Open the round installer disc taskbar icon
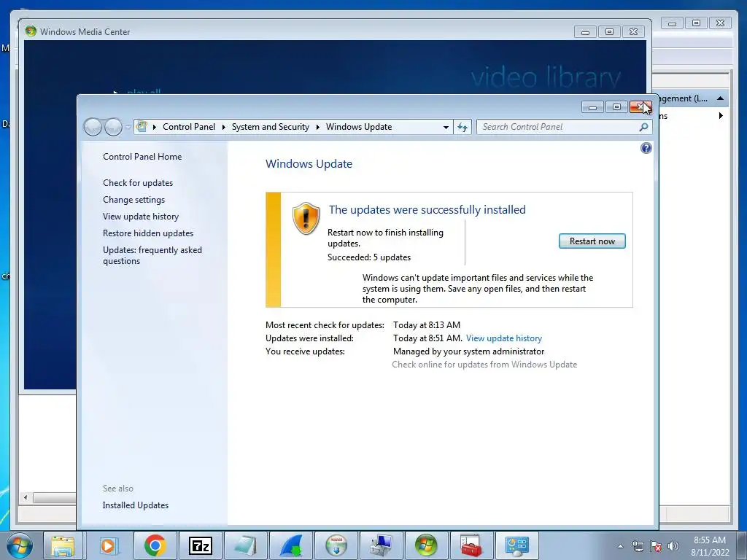 coord(336,545)
